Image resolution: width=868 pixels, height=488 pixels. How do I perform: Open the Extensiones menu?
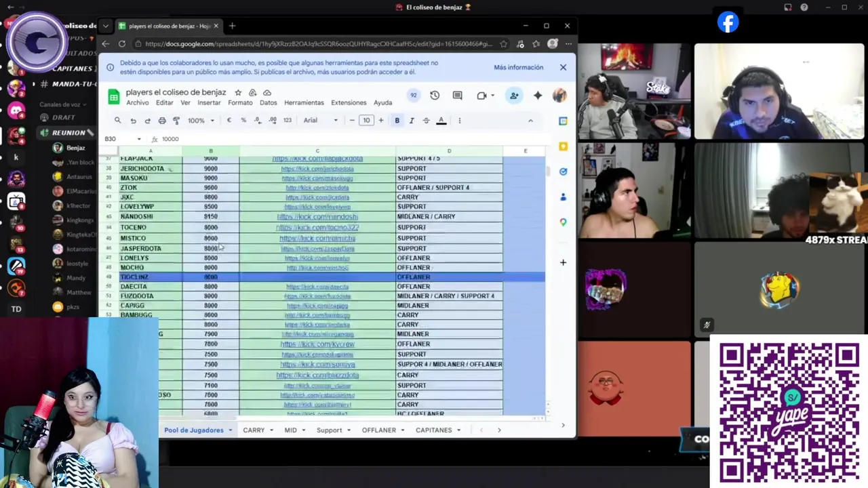(x=349, y=103)
